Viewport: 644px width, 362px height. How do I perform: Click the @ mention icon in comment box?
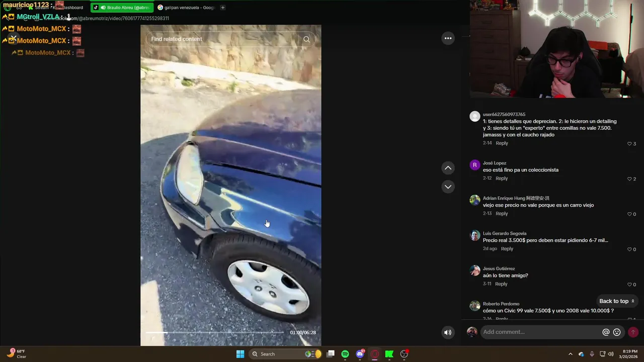coord(606,332)
